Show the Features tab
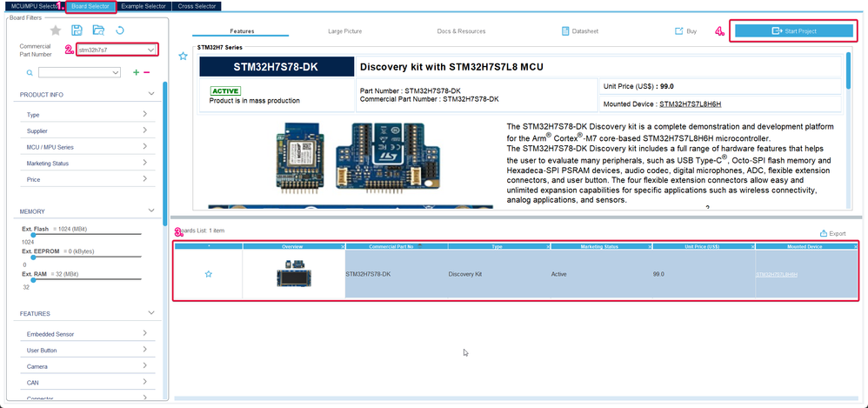This screenshot has height=408, width=868. (x=242, y=31)
